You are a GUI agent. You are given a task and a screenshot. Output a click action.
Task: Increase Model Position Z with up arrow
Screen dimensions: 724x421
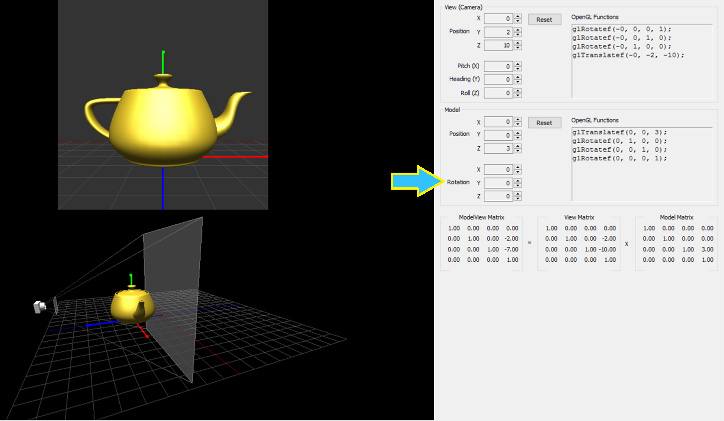(x=518, y=146)
